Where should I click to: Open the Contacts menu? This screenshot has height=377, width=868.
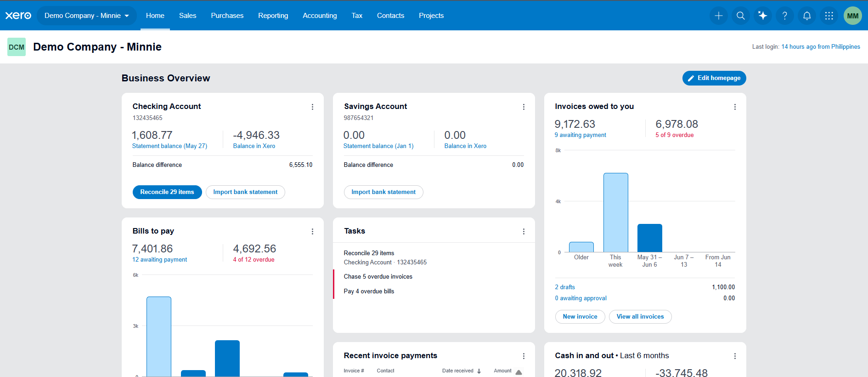click(x=390, y=16)
